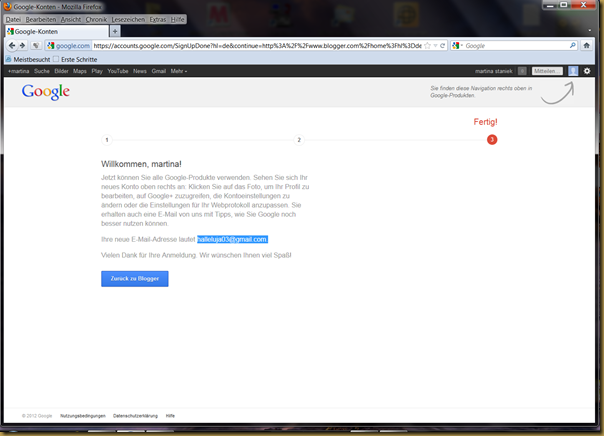
Task: Open the Play link
Action: pyautogui.click(x=97, y=71)
